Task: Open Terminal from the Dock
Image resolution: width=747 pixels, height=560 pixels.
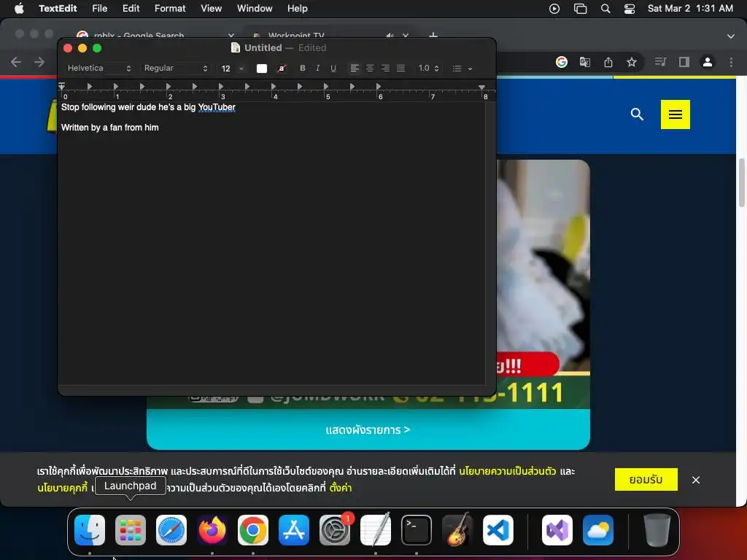Action: [x=417, y=530]
